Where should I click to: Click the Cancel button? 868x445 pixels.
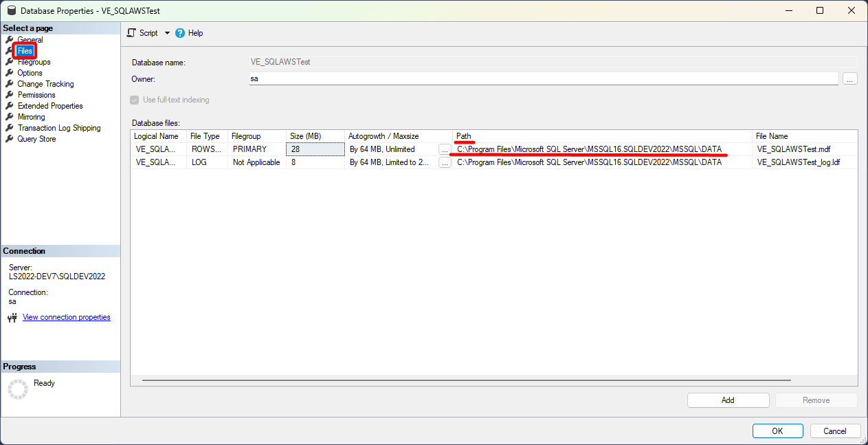pos(835,431)
